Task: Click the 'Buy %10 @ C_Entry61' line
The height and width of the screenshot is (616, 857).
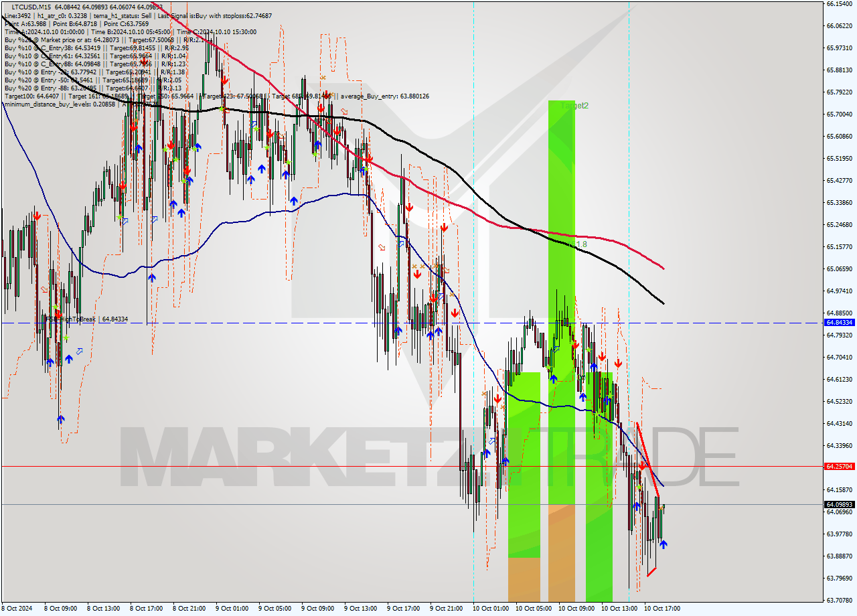Action: [95, 56]
